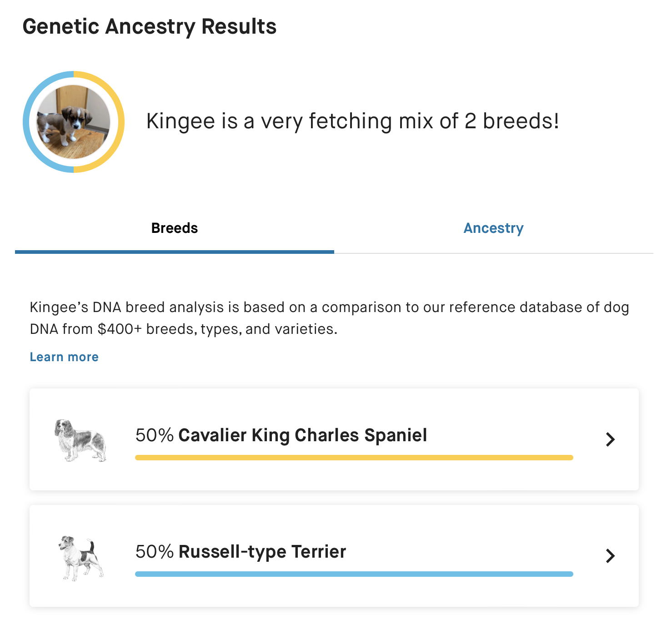Select the Breeds tab

[x=175, y=228]
